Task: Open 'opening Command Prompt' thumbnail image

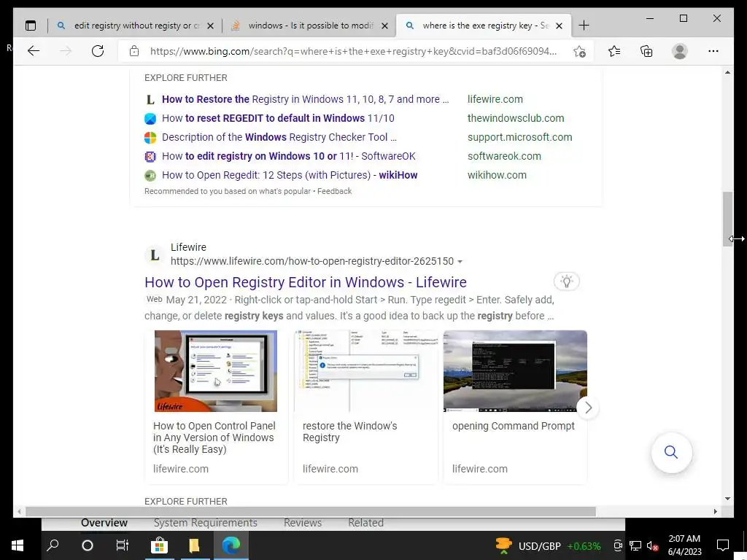Action: point(515,371)
